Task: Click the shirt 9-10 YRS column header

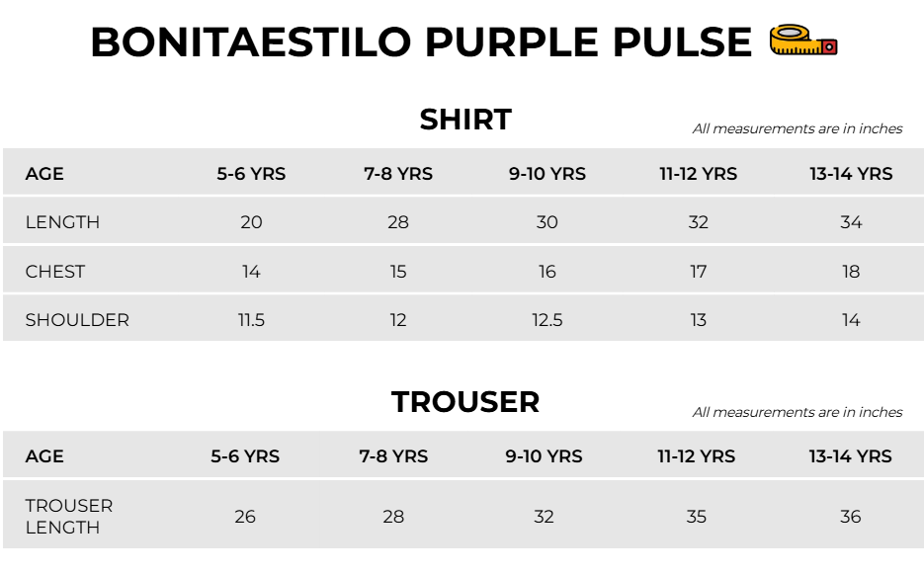Action: (547, 174)
